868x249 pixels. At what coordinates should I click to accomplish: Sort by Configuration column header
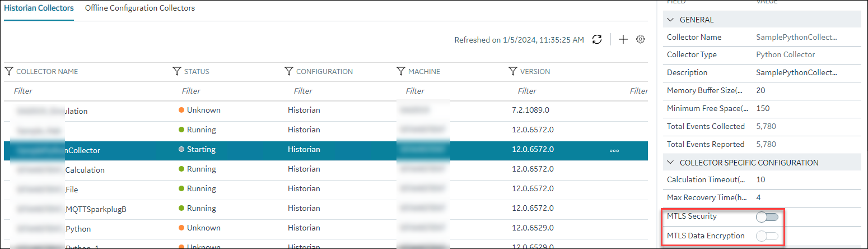tap(324, 72)
